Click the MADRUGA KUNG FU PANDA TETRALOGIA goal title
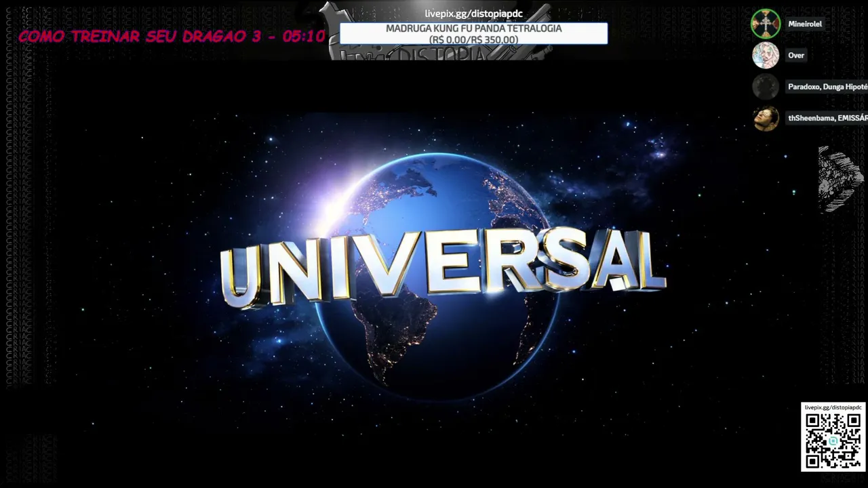The height and width of the screenshot is (488, 868). click(474, 28)
